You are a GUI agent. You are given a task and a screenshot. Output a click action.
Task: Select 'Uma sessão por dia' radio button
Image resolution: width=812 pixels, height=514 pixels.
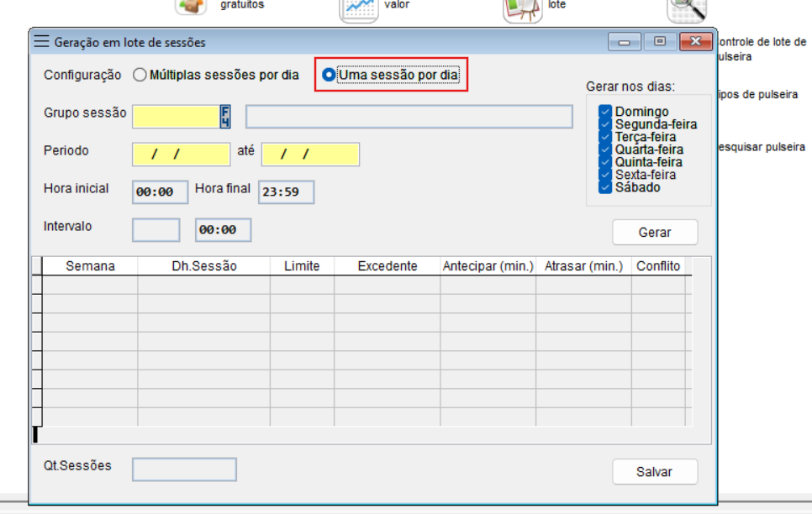click(x=329, y=75)
